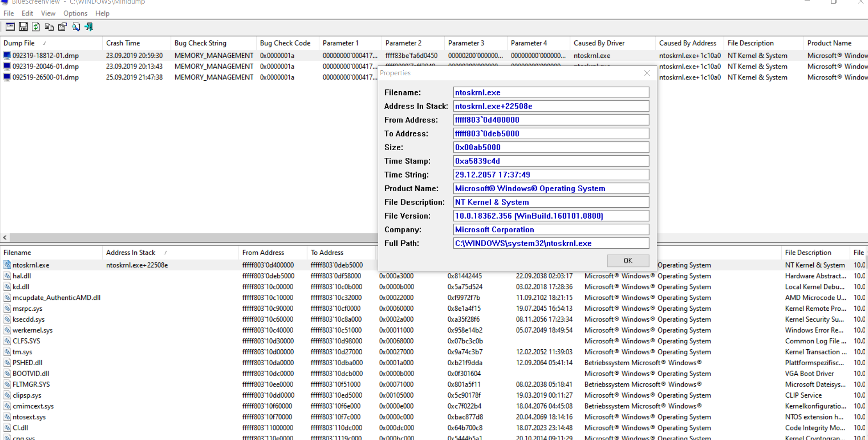Viewport: 868px width, 440px height.
Task: Select the 092519-26500-01.dmp file icon
Action: [x=7, y=78]
